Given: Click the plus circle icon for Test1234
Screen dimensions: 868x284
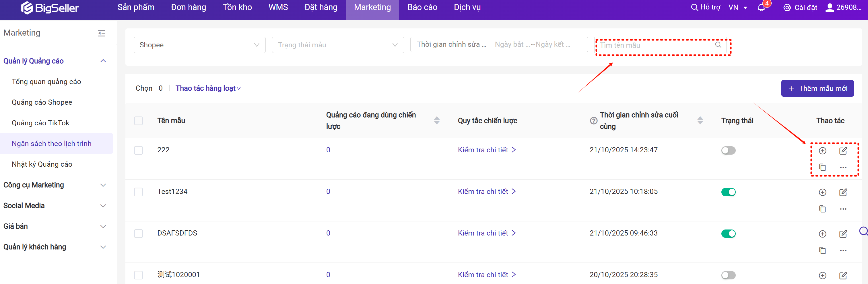Looking at the screenshot, I should tap(822, 192).
